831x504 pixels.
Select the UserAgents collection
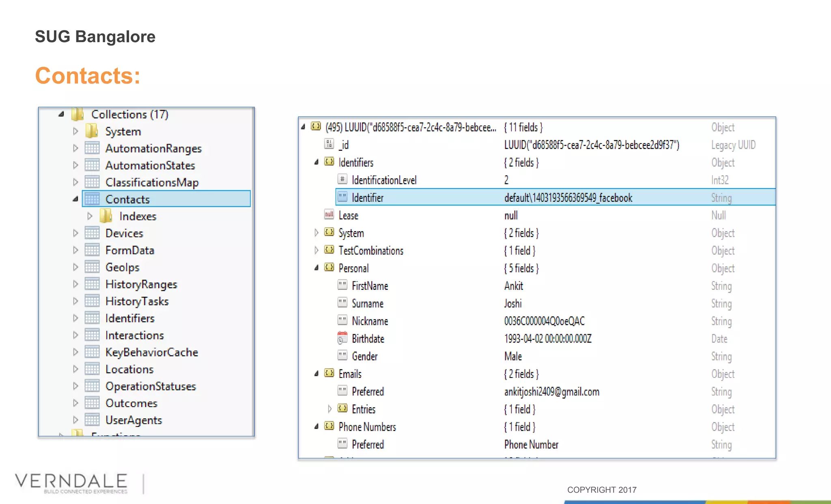pyautogui.click(x=133, y=420)
